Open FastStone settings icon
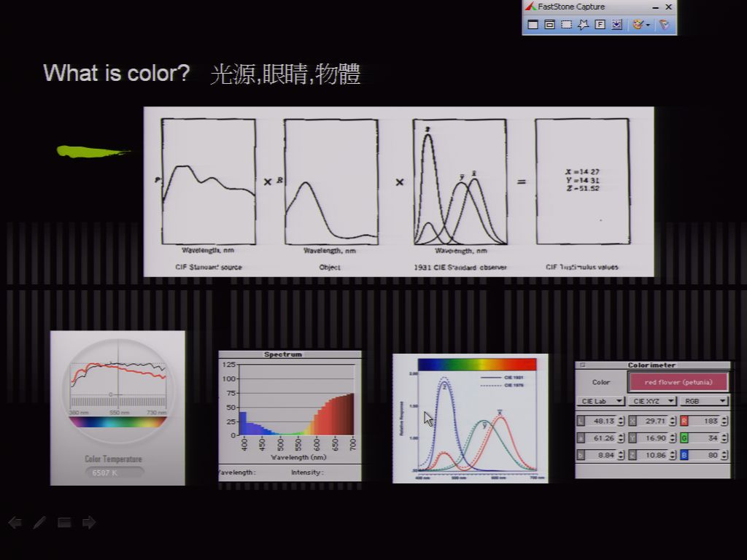Screen dimensions: 747x560 (x=664, y=24)
